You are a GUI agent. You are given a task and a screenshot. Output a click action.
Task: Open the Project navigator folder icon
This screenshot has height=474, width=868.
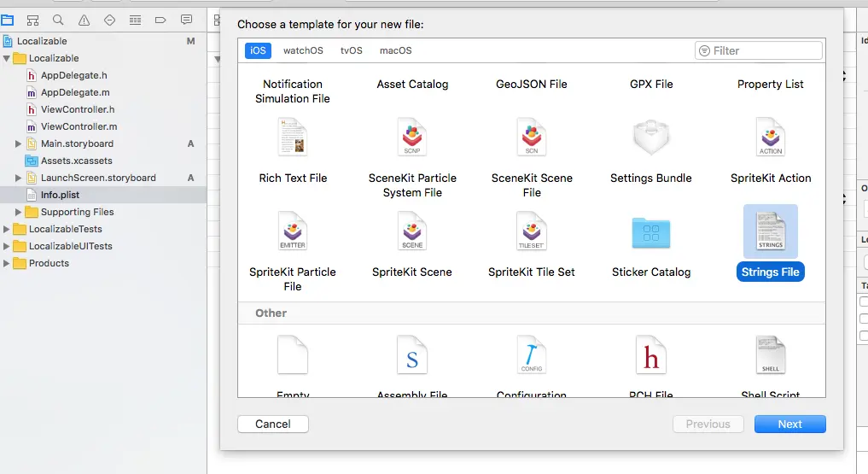[7, 20]
